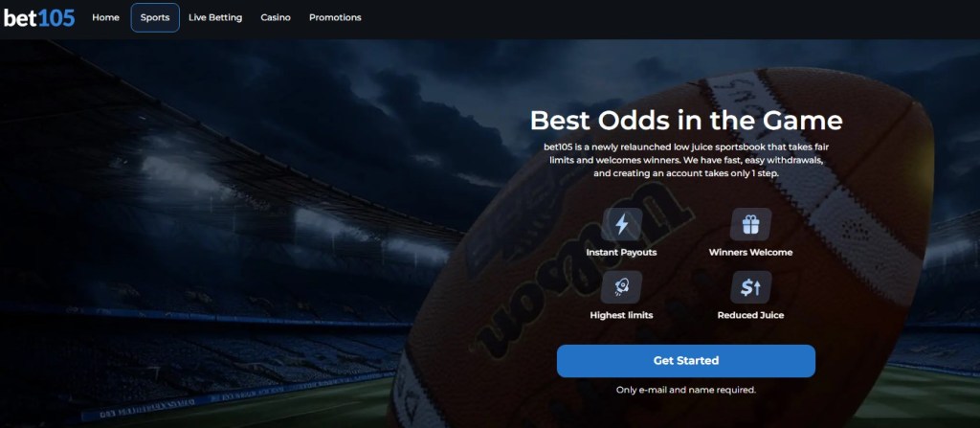Viewport: 980px width, 428px height.
Task: Click the Winners Welcome label
Action: point(750,253)
